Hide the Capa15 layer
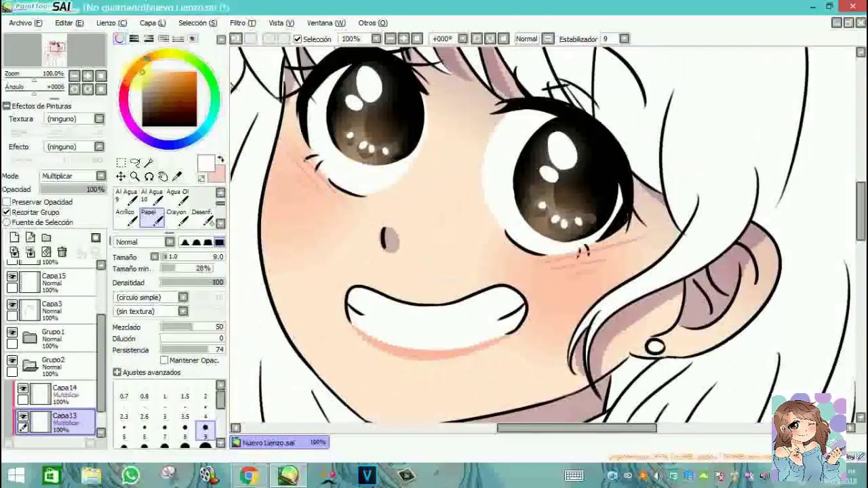Image resolution: width=868 pixels, height=488 pixels. (12, 277)
